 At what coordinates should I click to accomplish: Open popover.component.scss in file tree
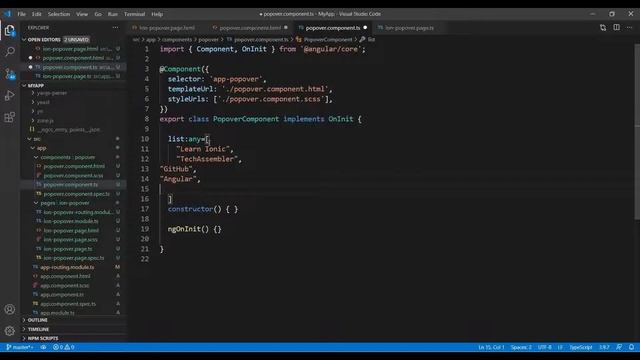pos(73,176)
